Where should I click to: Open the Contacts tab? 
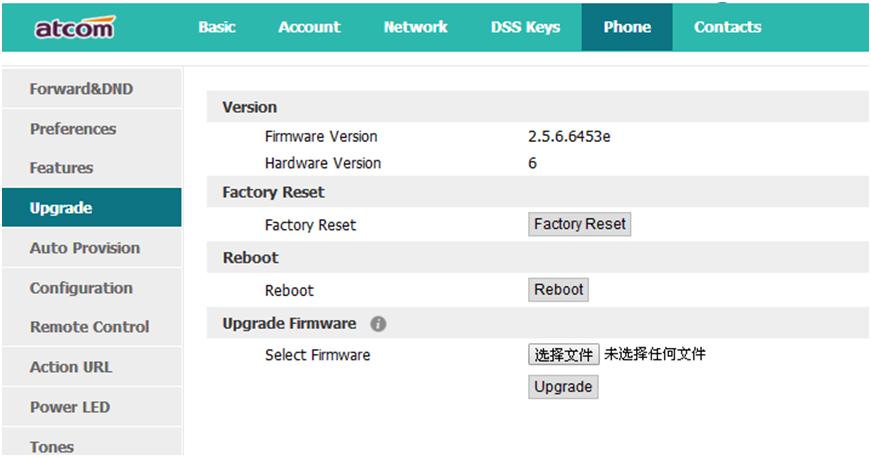[x=727, y=27]
